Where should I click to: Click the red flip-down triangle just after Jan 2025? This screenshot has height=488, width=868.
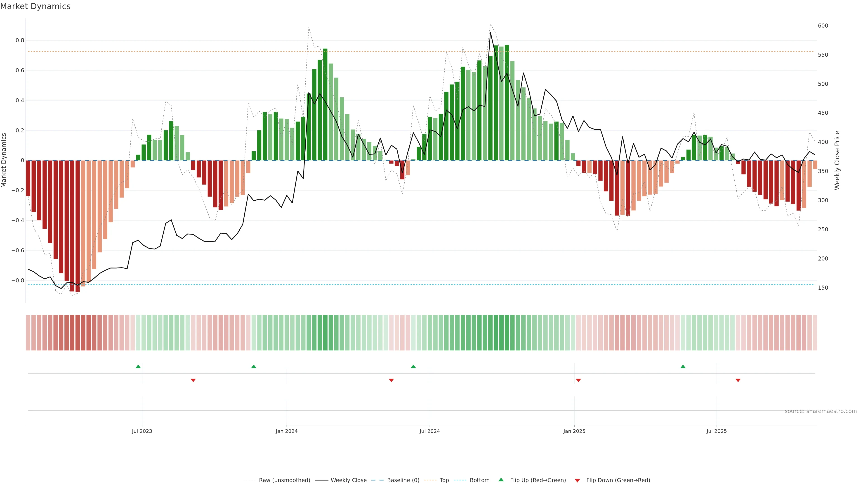click(579, 380)
